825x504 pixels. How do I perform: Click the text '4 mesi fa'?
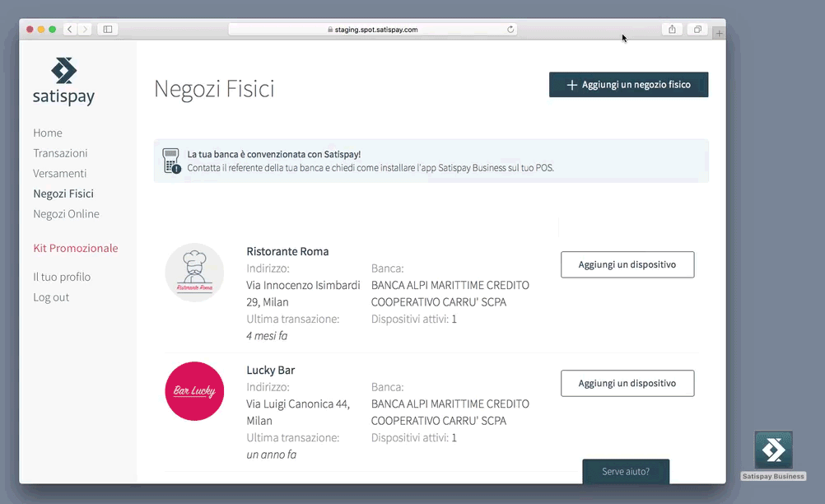tap(267, 336)
